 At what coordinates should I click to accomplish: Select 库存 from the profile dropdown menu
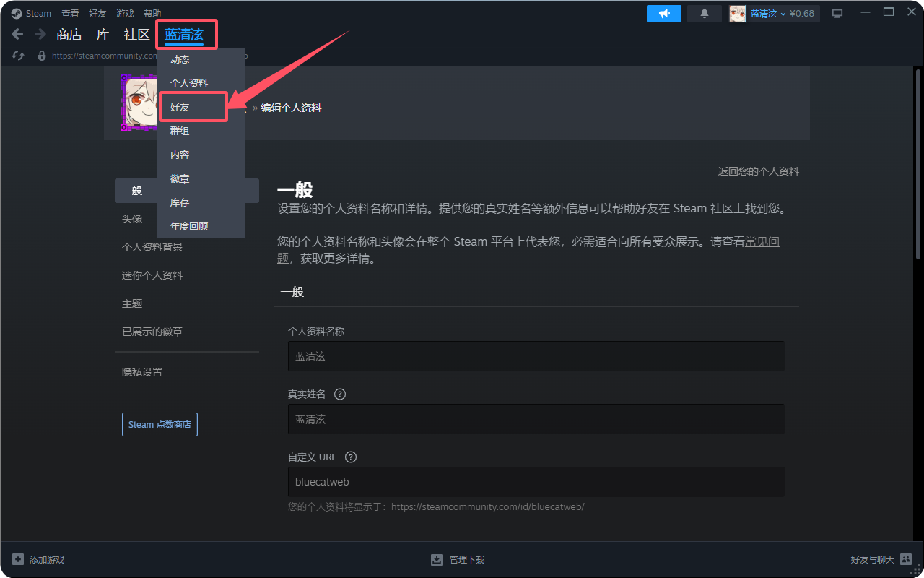[180, 202]
